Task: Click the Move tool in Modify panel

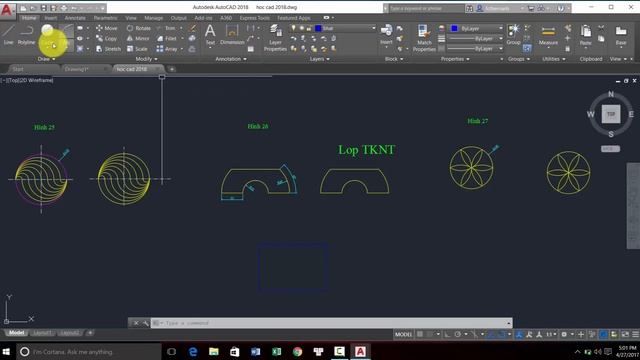Action: pos(107,28)
